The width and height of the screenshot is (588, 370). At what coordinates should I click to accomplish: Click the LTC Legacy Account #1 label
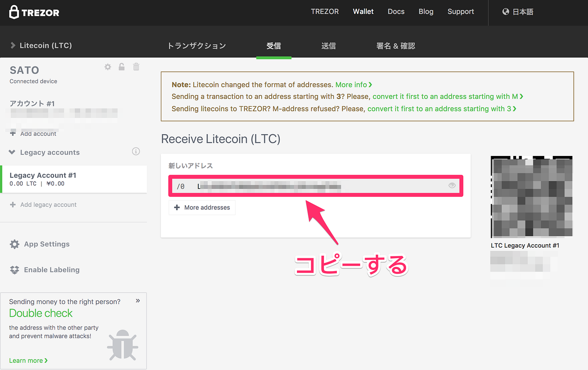click(x=525, y=246)
